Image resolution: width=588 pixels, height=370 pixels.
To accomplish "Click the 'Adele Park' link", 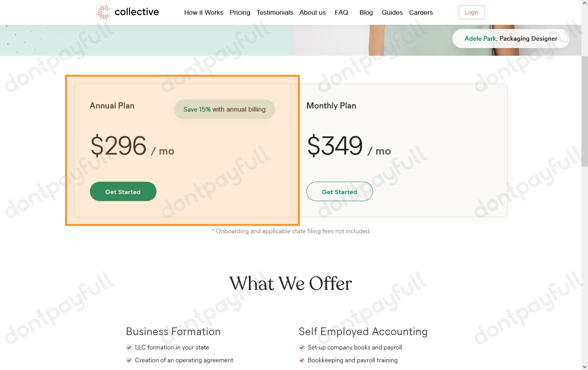I will [480, 38].
